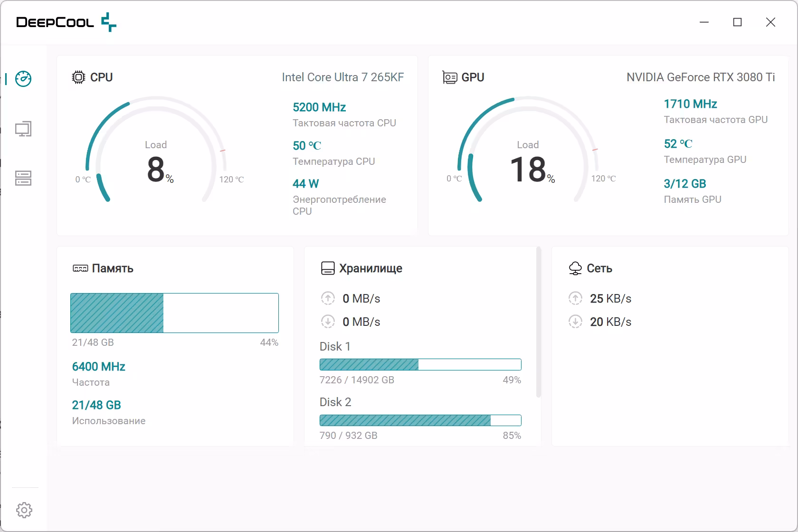
Task: Click the Сеть network cloud icon
Action: tap(575, 268)
